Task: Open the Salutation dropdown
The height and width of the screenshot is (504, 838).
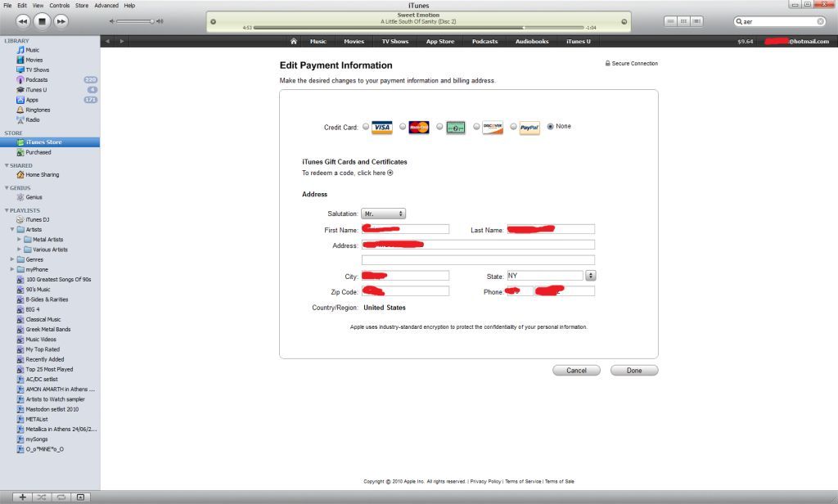Action: pyautogui.click(x=383, y=214)
